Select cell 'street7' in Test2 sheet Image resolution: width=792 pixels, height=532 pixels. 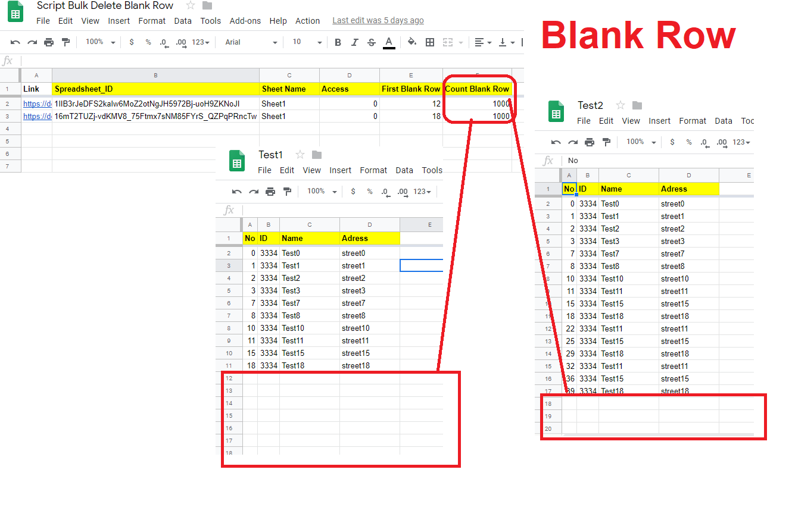689,254
